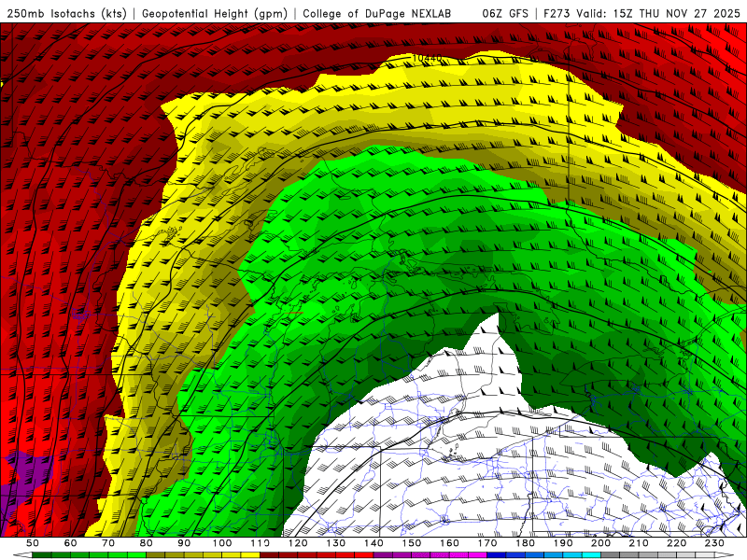Click the legend value "130"
This screenshot has height=560, width=747.
pos(335,543)
